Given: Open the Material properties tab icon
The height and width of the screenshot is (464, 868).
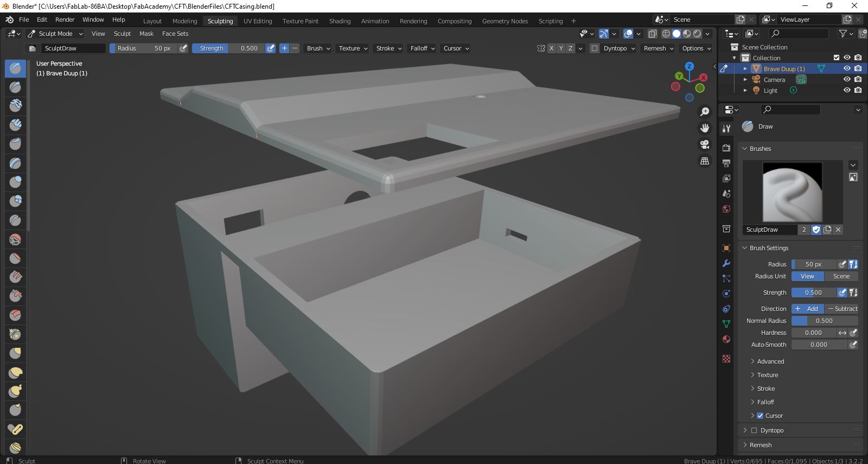Looking at the screenshot, I should coord(726,339).
